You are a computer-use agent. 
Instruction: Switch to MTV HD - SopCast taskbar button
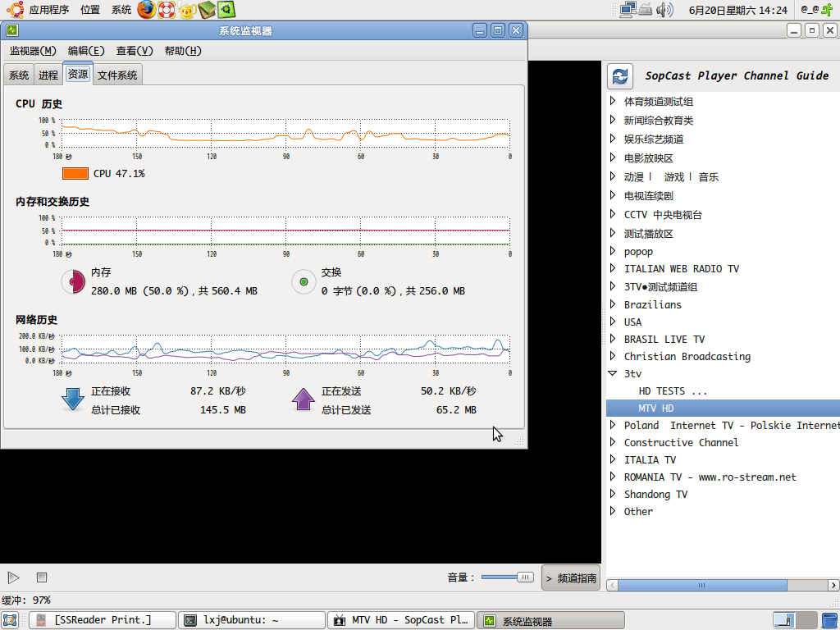pos(401,620)
